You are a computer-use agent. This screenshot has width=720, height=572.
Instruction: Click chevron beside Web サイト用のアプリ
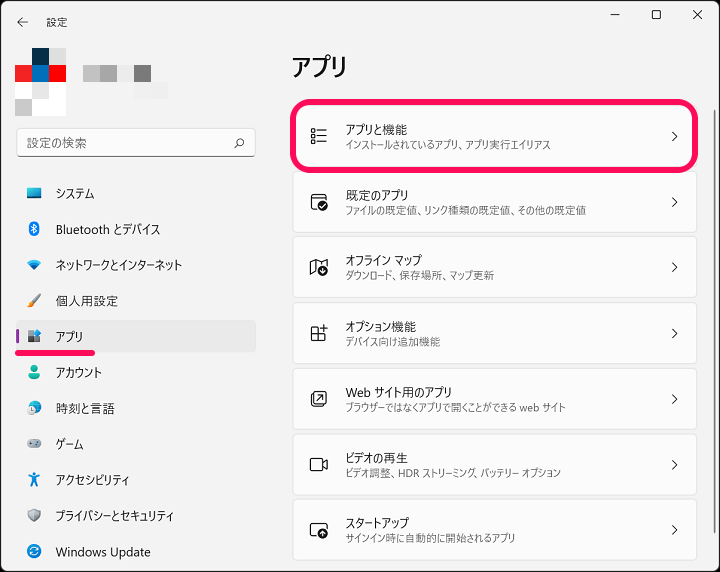[x=674, y=399]
